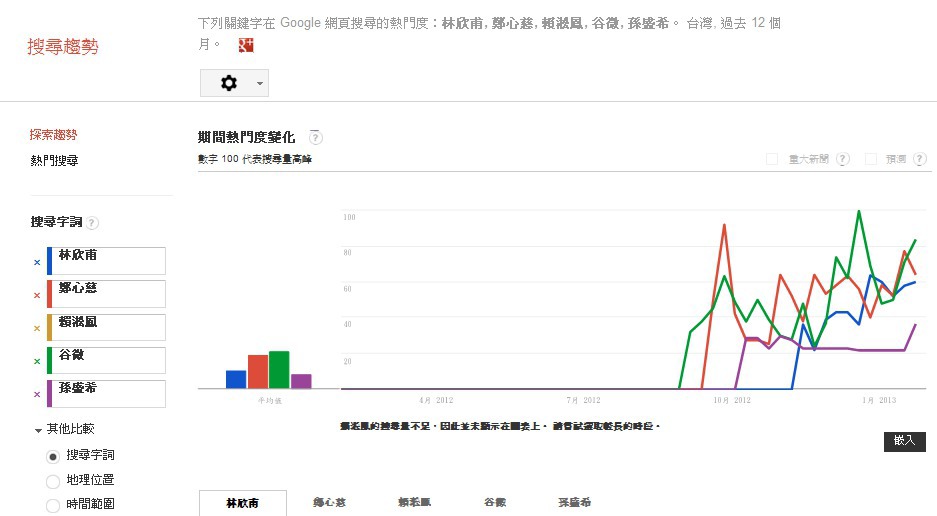Expand the settings dropdown arrow

pos(259,83)
